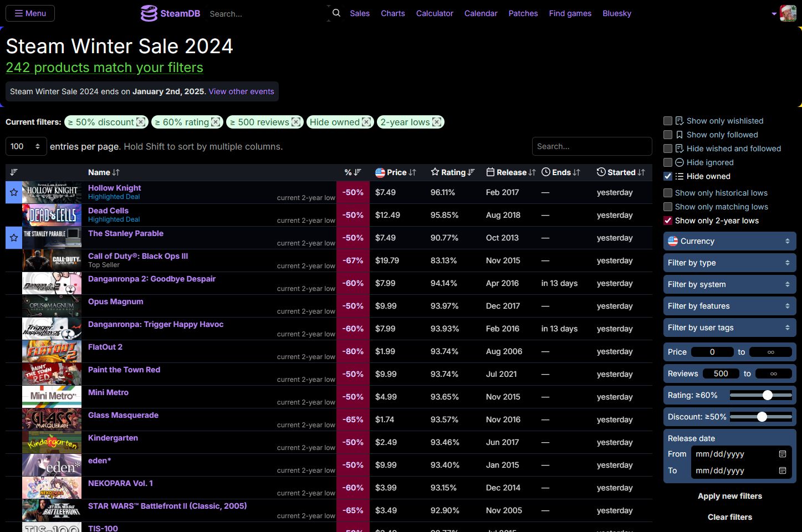Click the minimum Reviews input field

point(721,374)
